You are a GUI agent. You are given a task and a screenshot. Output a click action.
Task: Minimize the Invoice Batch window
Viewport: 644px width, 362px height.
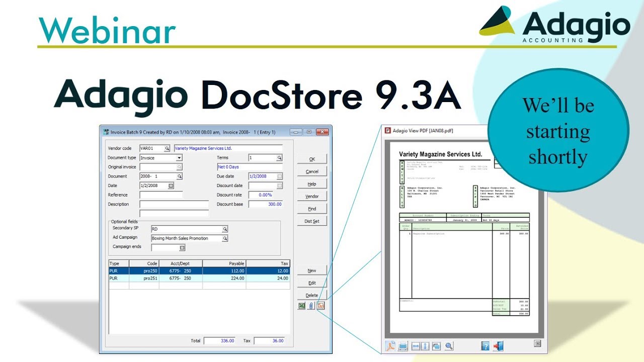pos(296,132)
